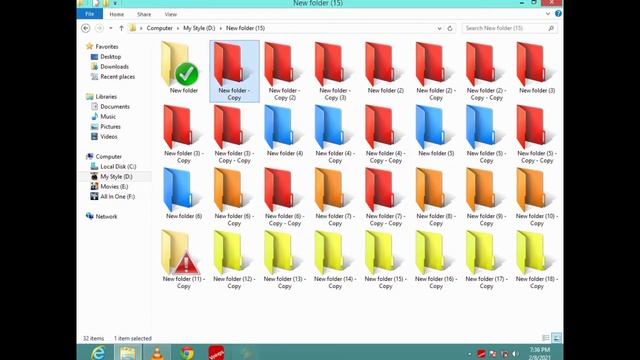The image size is (640, 360).
Task: Select the orange 'New folder (6) - Copy' folder
Action: [x=233, y=190]
